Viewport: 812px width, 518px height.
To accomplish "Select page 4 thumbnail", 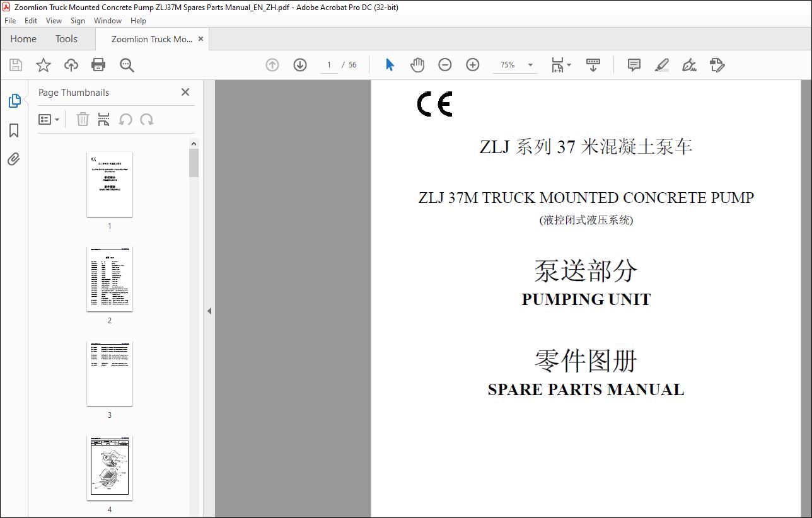I will pos(110,468).
